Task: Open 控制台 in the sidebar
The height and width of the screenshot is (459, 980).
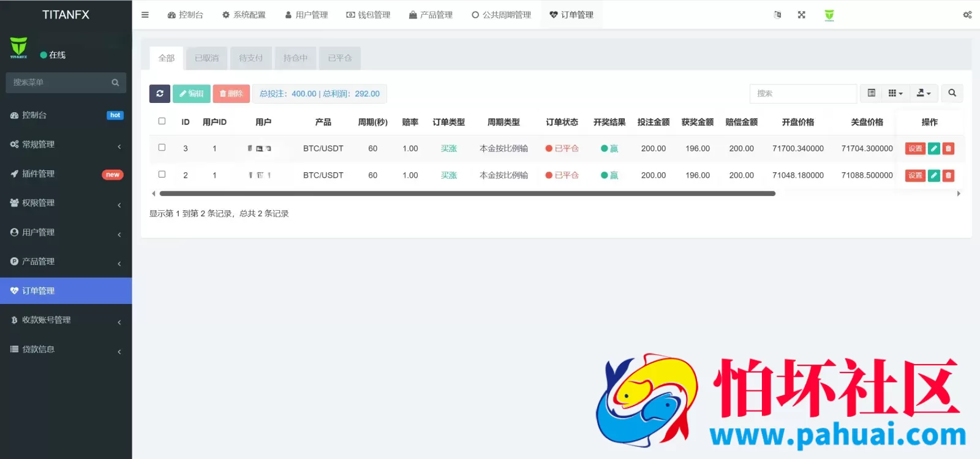Action: (66, 115)
